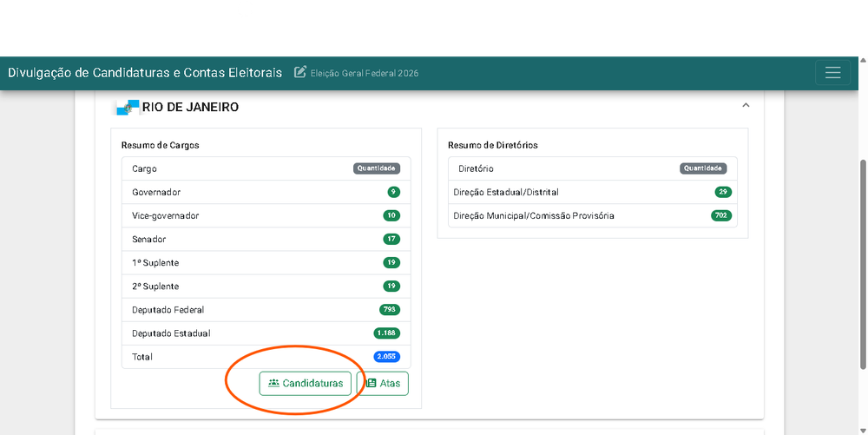Viewport: 868px width, 435px height.
Task: Click the Deputado Estadual badge 1.188
Action: (x=387, y=333)
